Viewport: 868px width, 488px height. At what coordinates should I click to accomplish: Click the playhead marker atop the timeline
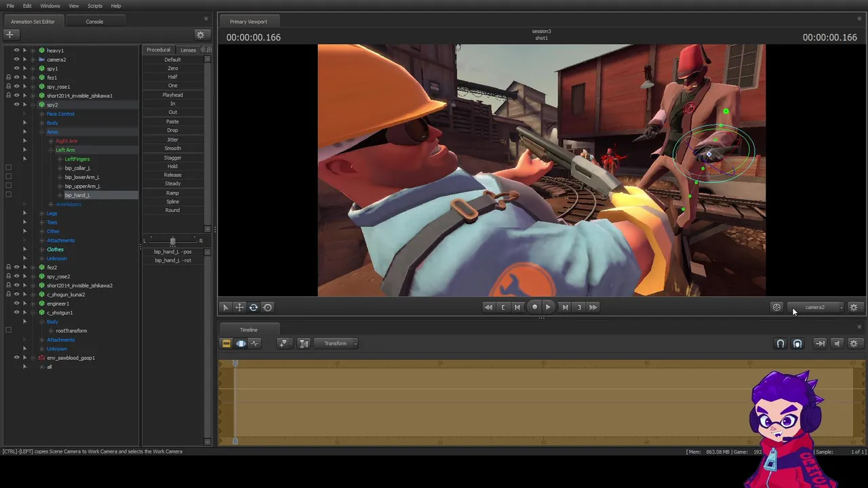pyautogui.click(x=235, y=363)
